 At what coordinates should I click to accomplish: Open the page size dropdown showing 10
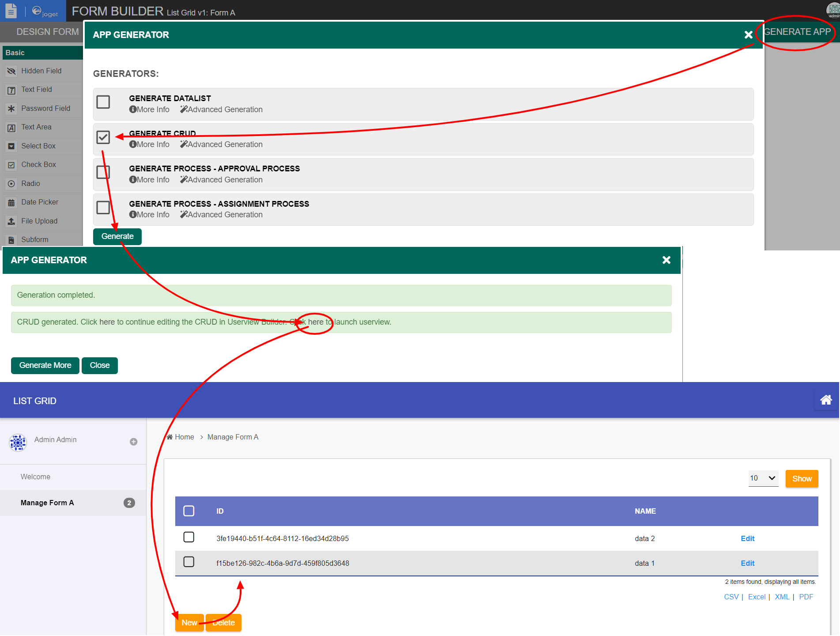763,478
